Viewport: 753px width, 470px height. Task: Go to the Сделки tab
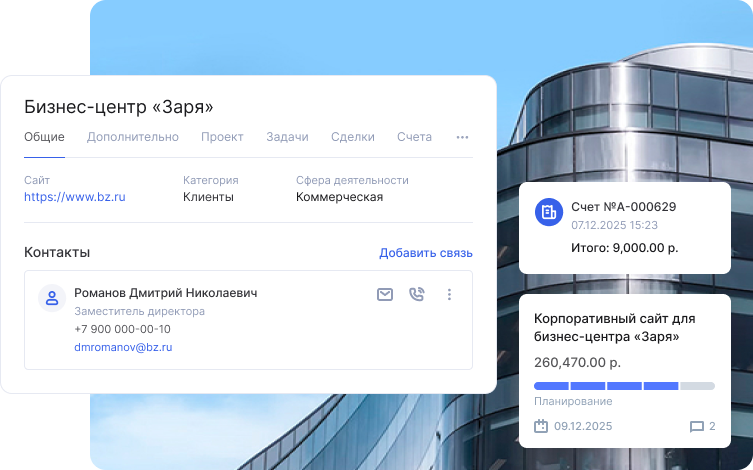(352, 137)
